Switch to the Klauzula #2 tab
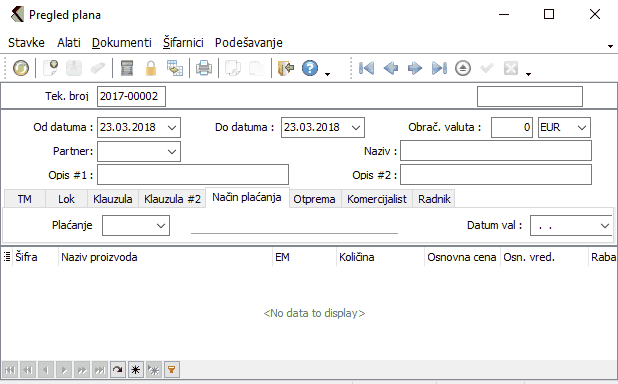This screenshot has height=384, width=618. point(172,199)
